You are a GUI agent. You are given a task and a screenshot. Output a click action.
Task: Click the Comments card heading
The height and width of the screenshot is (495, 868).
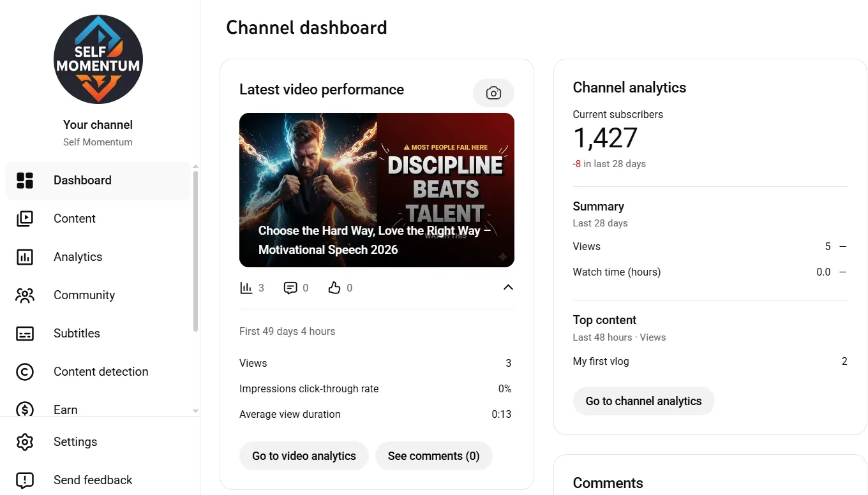coord(608,484)
